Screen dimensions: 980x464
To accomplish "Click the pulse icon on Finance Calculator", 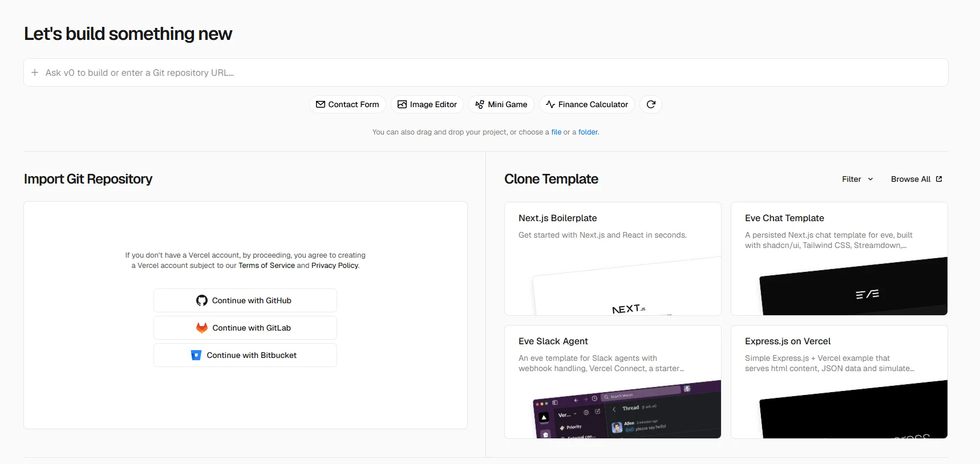I will 550,104.
